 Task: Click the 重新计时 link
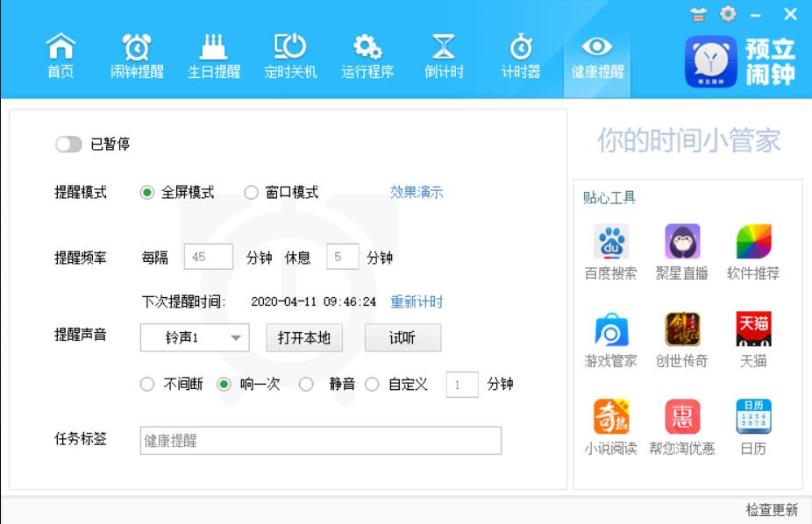(417, 301)
